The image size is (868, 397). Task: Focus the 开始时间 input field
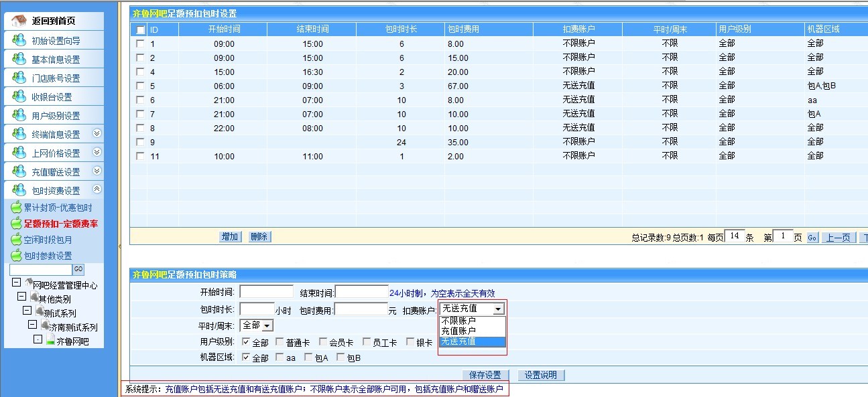pos(267,292)
